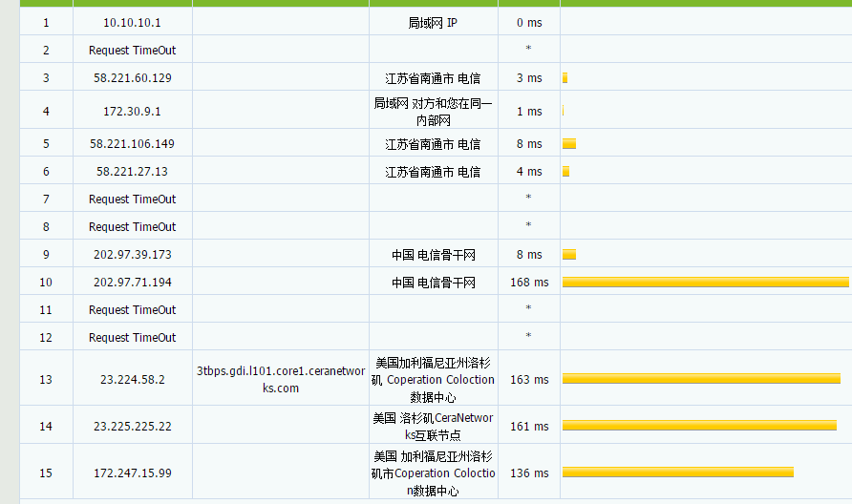Image resolution: width=852 pixels, height=504 pixels.
Task: Select hostname 3tbps.gdi.l101.core1.ceranetworks.com
Action: pyautogui.click(x=281, y=380)
